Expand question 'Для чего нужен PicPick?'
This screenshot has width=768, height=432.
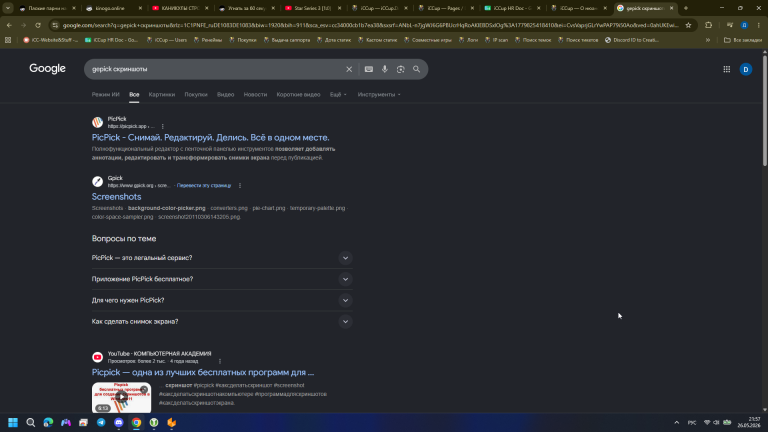point(222,300)
